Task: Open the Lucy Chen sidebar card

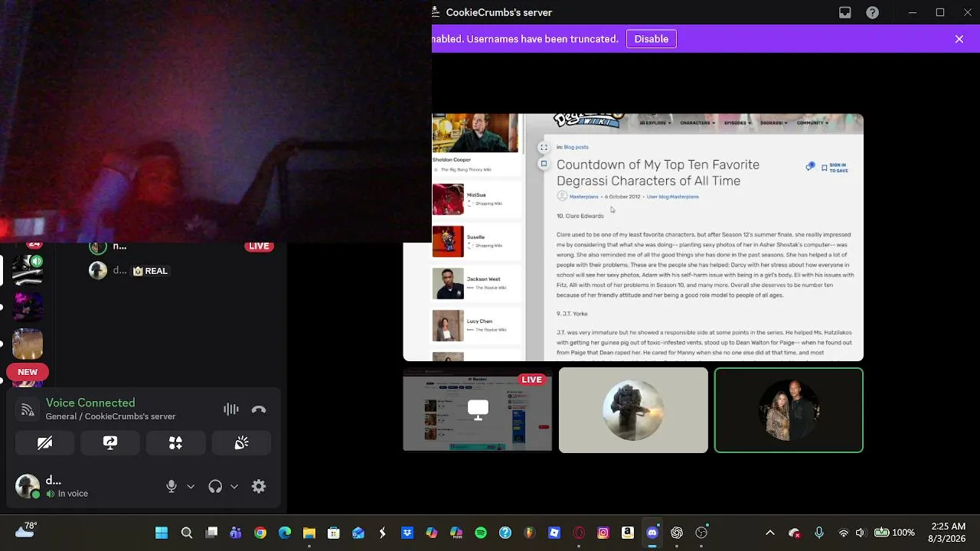Action: point(475,325)
